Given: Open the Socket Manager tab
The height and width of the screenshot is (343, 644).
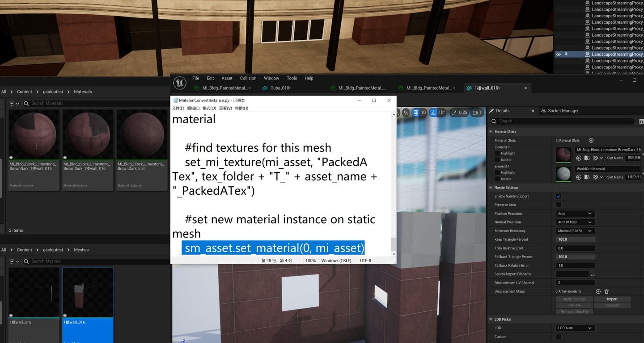Looking at the screenshot, I should [x=560, y=111].
